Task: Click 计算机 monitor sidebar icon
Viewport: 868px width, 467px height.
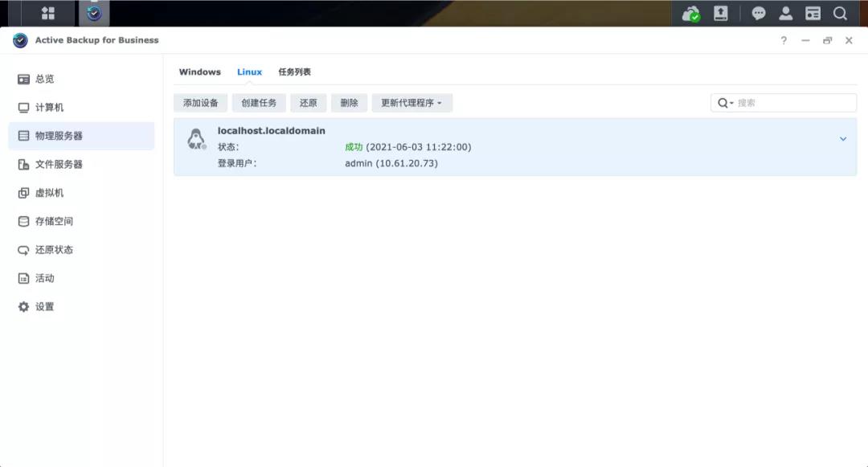Action: [23, 108]
